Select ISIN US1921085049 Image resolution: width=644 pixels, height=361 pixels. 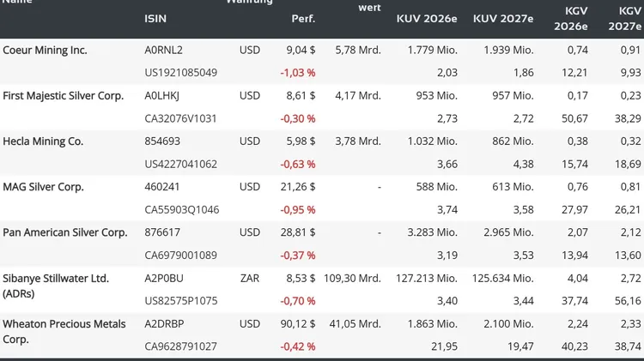coord(180,73)
